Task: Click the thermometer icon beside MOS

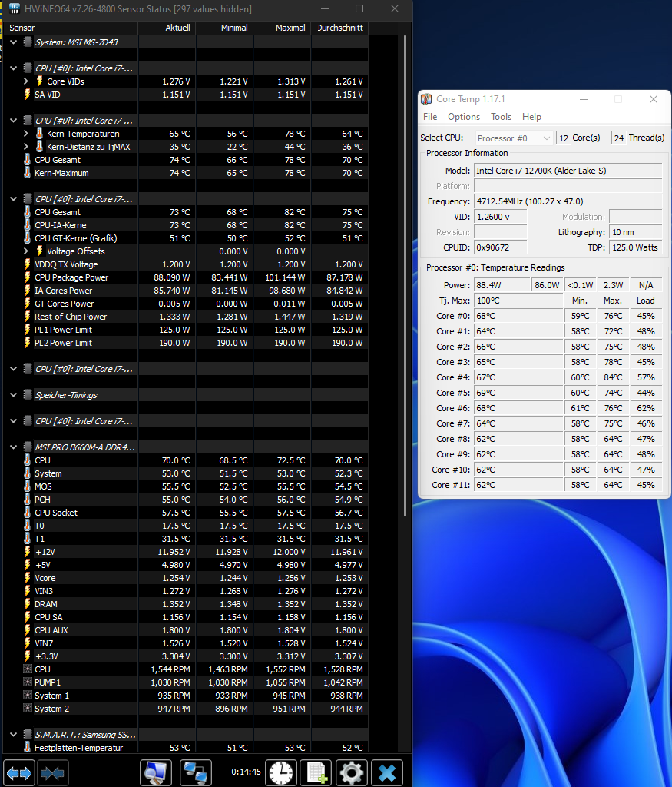Action: tap(28, 486)
